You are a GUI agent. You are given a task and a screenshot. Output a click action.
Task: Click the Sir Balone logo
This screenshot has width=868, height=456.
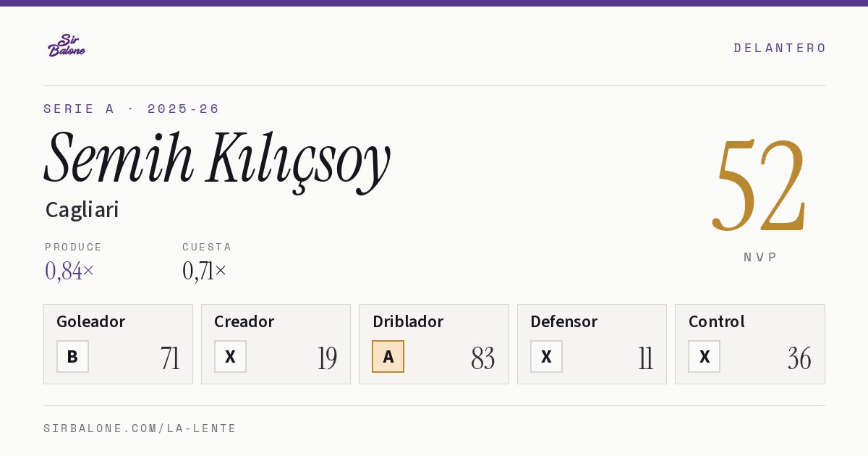point(67,46)
